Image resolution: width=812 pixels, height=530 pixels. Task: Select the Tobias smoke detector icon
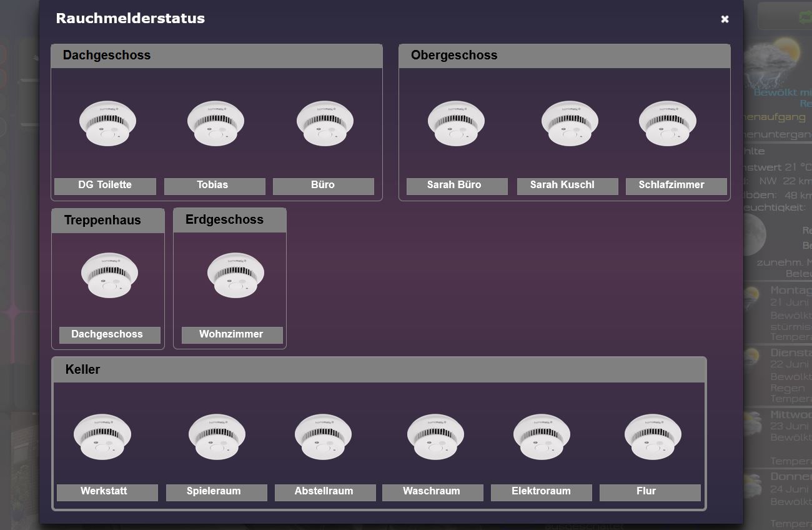coord(216,123)
